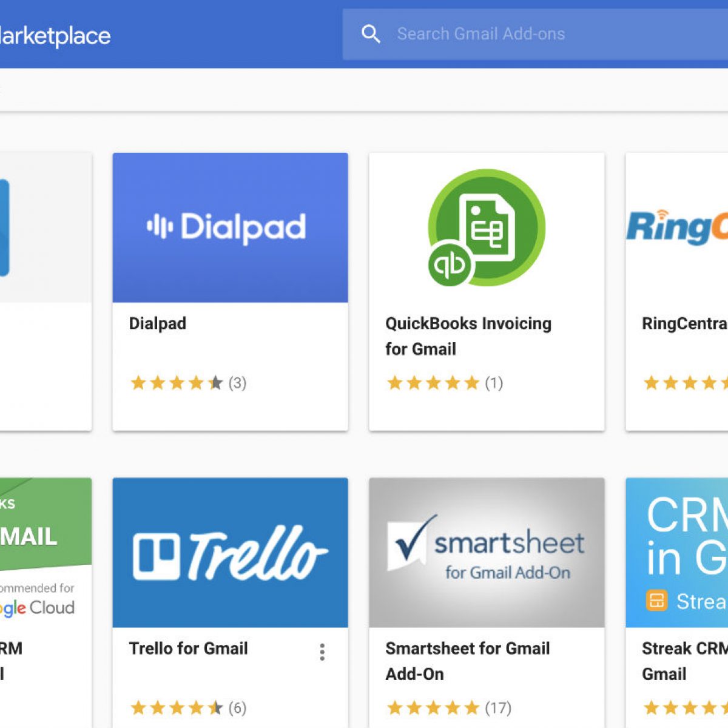This screenshot has width=728, height=728.
Task: Click Trello for Gmail star rating
Action: point(188,708)
